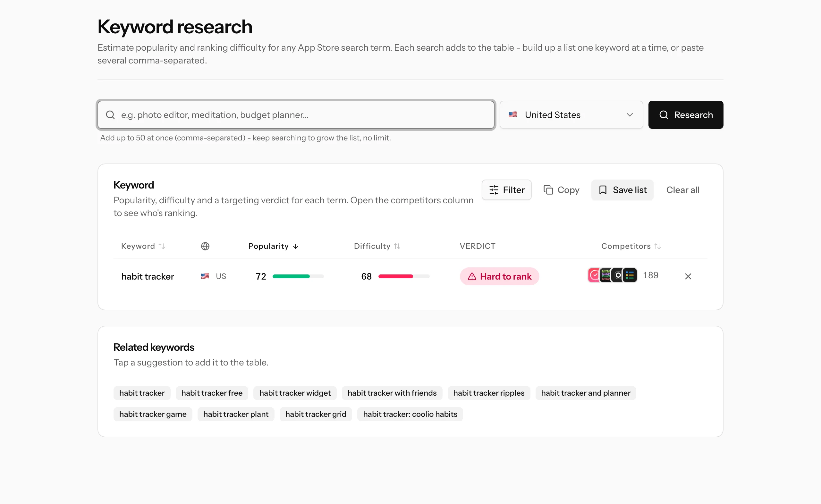
Task: Copy the keyword list
Action: pos(561,190)
